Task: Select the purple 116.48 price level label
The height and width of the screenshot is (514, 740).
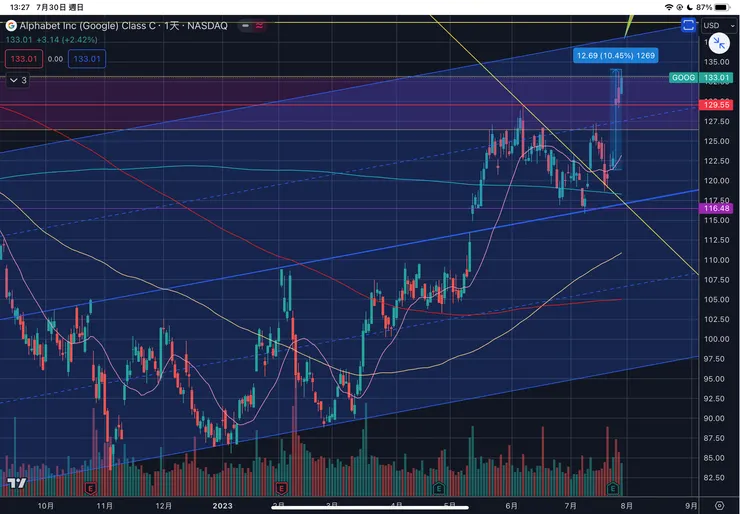Action: [x=715, y=208]
